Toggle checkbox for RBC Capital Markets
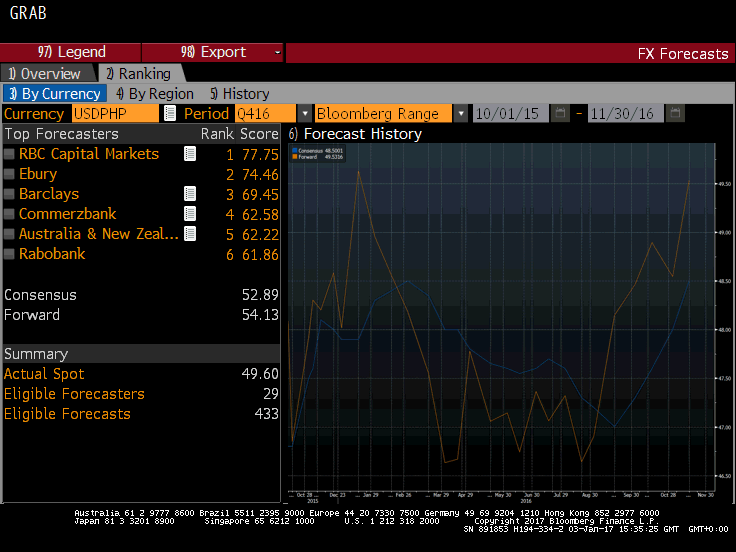 point(9,153)
